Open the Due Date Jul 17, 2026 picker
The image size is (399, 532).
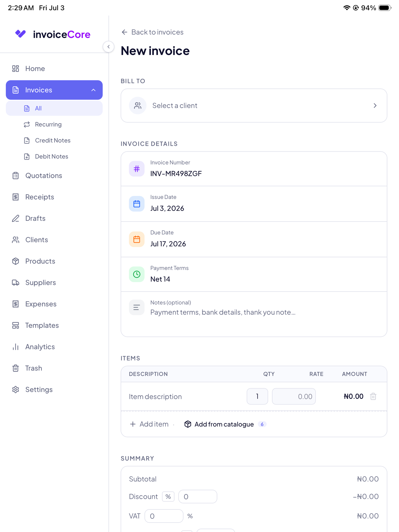[x=254, y=239]
